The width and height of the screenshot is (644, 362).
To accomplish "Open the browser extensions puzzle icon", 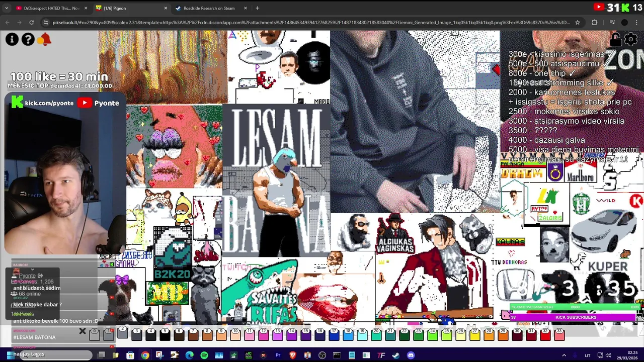I will (594, 22).
